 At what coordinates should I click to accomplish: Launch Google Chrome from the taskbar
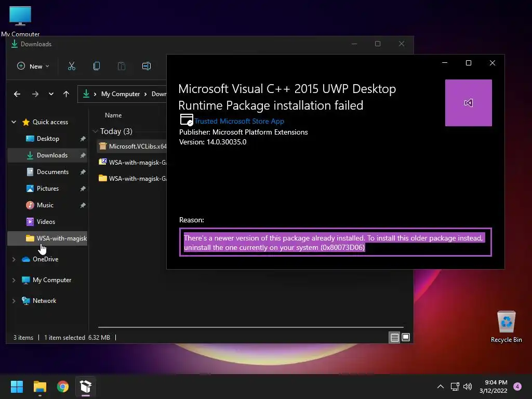(63, 387)
